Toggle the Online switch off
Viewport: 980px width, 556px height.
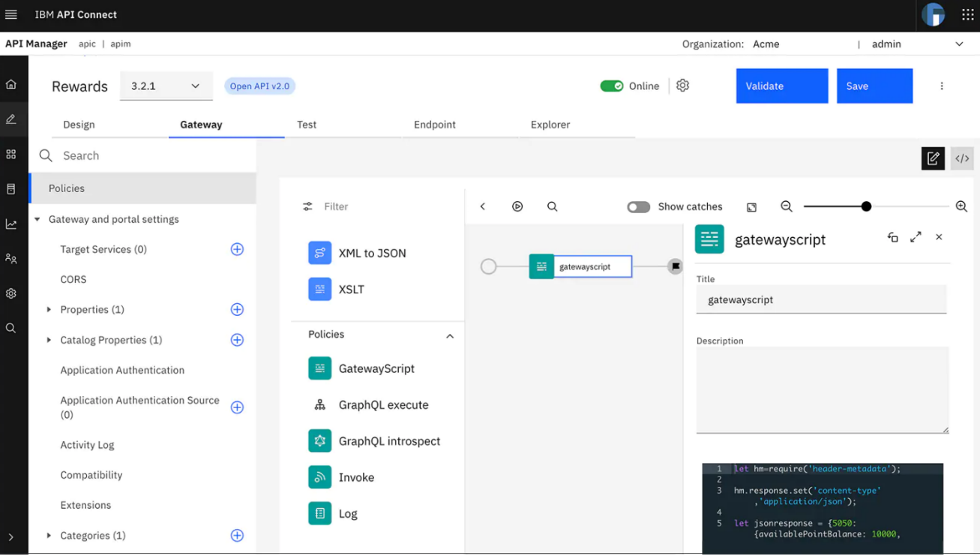(x=612, y=86)
